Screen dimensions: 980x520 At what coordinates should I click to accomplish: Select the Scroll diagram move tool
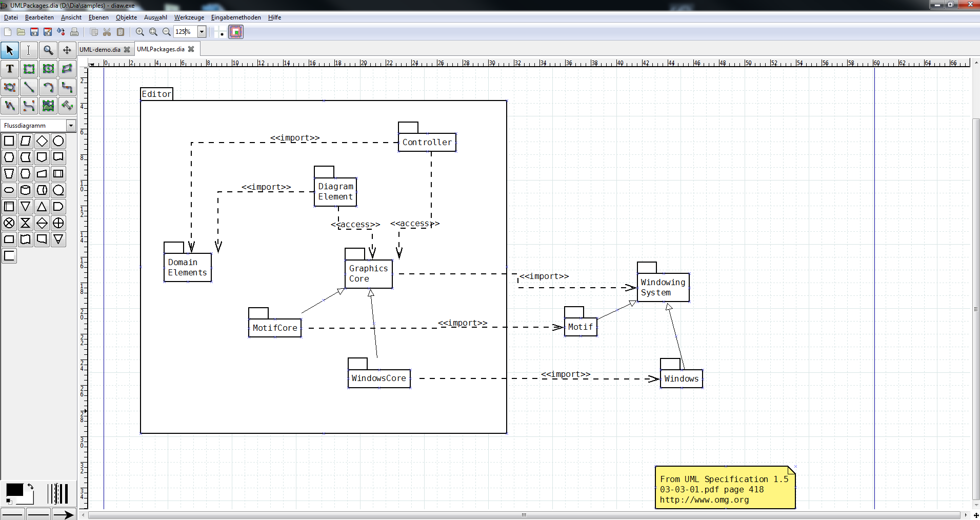pos(67,50)
